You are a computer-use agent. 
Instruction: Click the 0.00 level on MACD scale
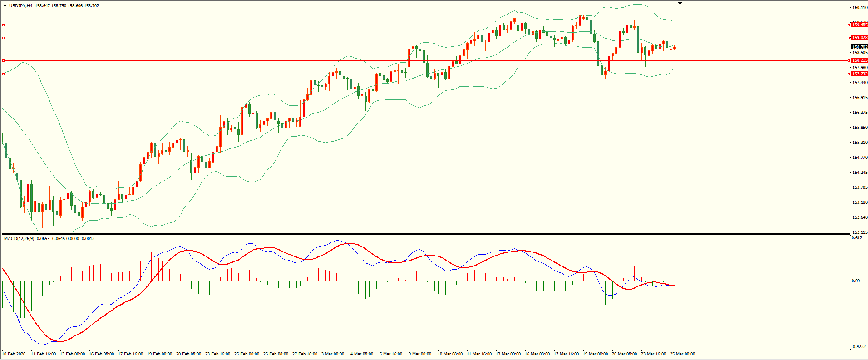856,281
